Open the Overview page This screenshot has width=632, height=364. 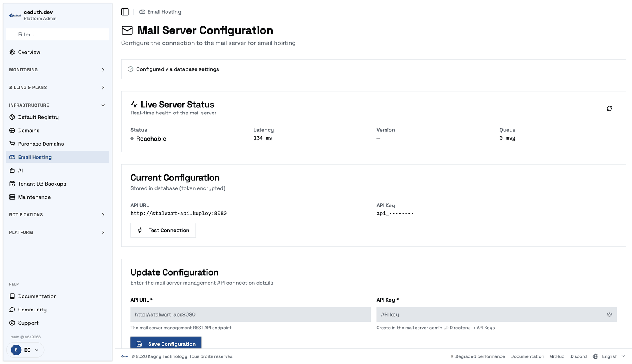click(x=58, y=52)
